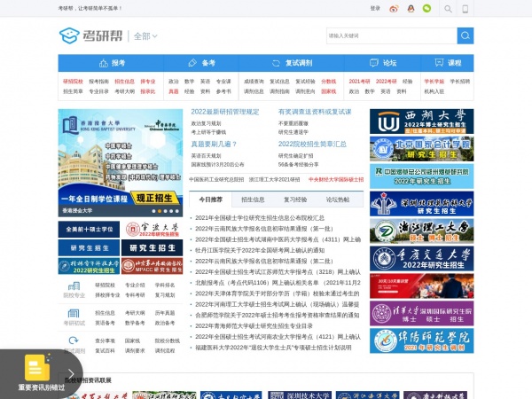Click the 登录 link in the top bar
Screen dimensions: 532x399
pos(375,9)
